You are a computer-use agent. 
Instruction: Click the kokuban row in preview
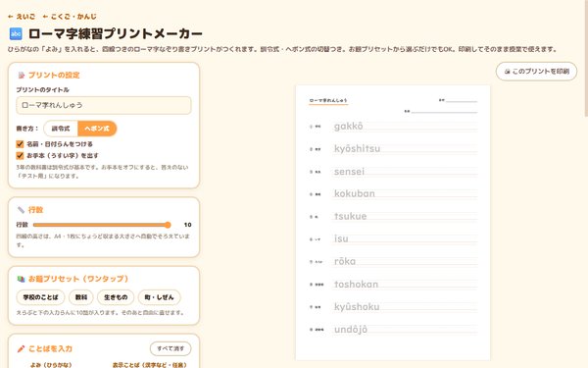pos(393,193)
